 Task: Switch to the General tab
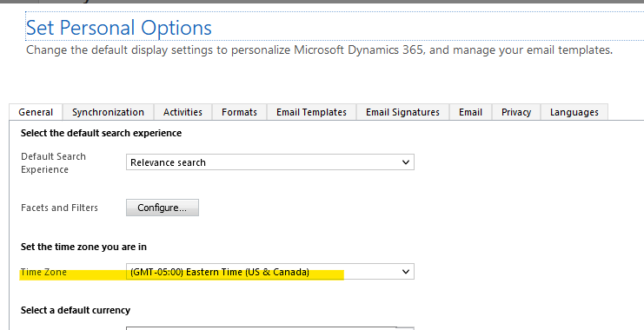point(36,112)
